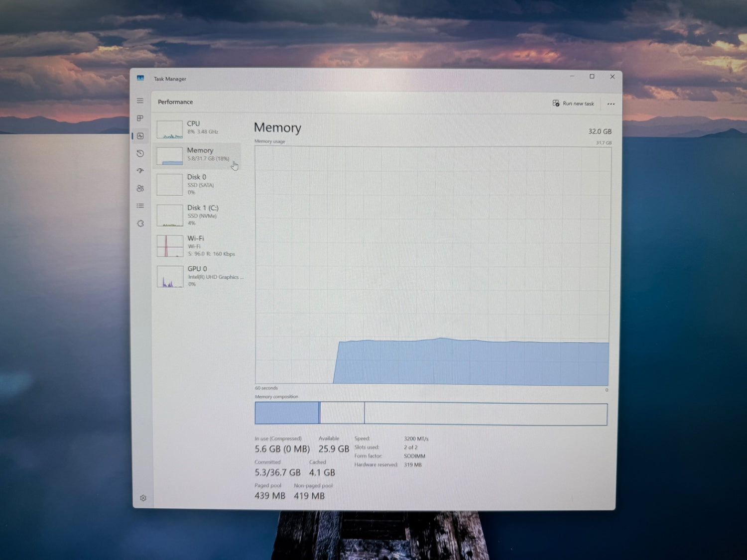Open the Details list page
The width and height of the screenshot is (747, 560).
140,206
